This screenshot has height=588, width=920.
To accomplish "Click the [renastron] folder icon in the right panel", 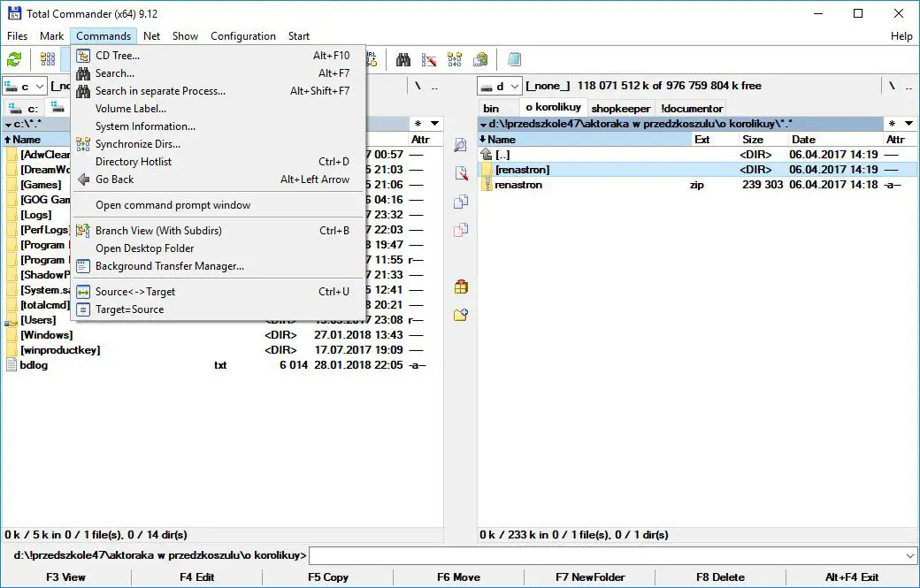I will click(x=486, y=170).
